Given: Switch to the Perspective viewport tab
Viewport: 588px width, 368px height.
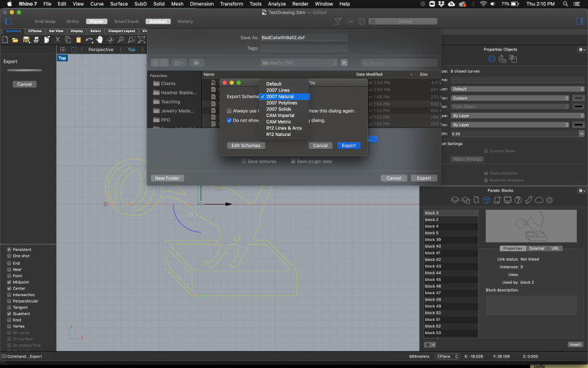Looking at the screenshot, I should pyautogui.click(x=101, y=50).
